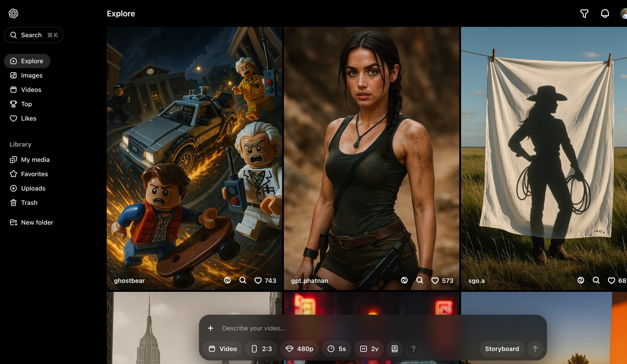Viewport: 627px width, 364px height.
Task: Click the magnifier icon on gpt.phatnan's image
Action: tap(420, 281)
